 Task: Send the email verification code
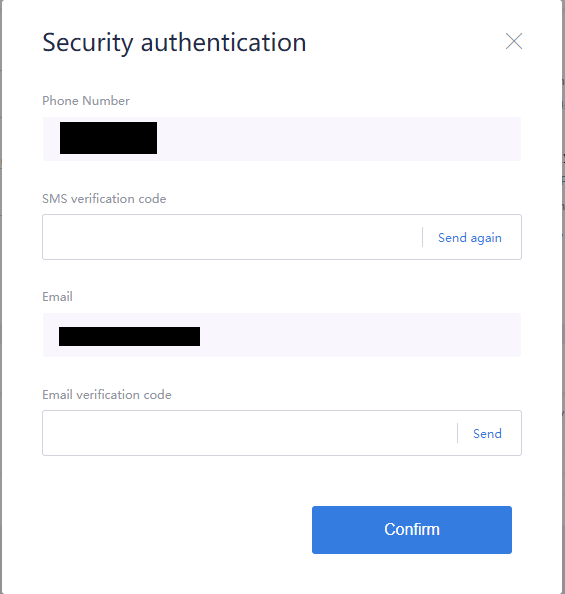[487, 433]
